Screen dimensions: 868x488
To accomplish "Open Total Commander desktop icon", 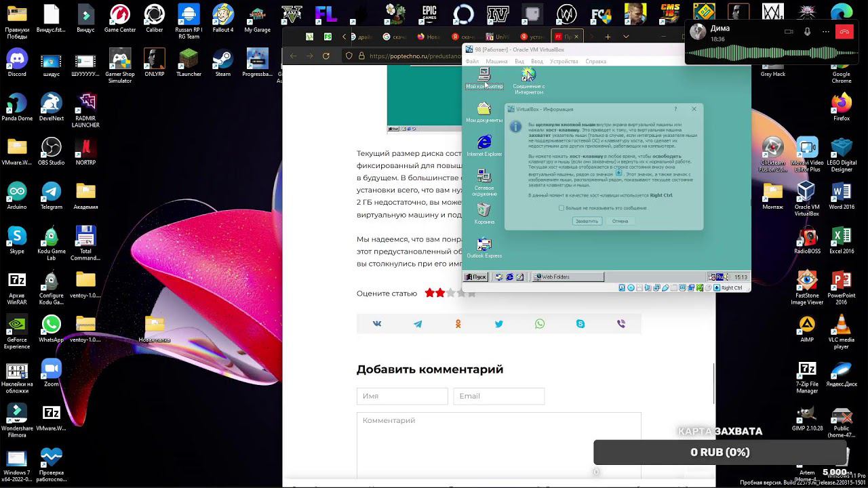I will click(x=85, y=244).
